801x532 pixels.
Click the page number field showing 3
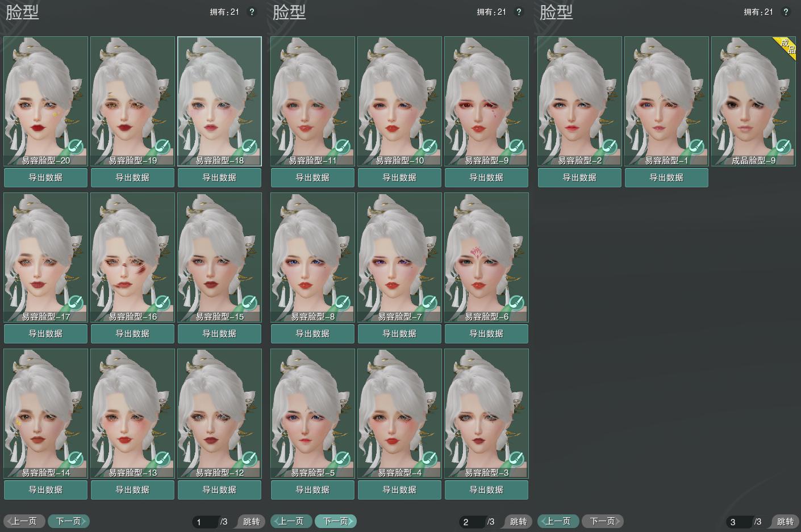739,522
